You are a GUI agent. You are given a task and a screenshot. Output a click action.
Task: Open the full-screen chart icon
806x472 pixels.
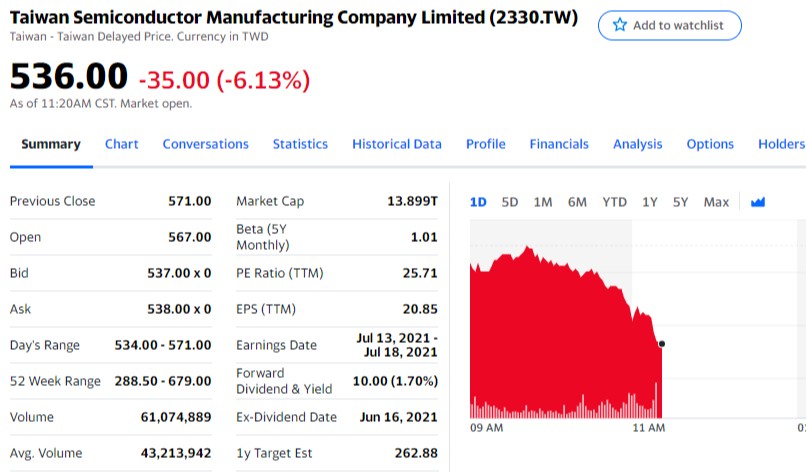click(758, 202)
